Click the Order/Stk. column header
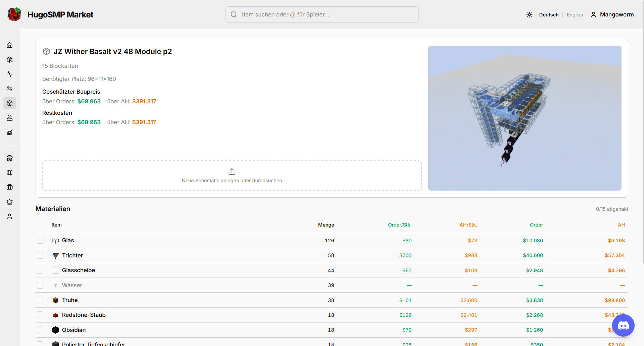This screenshot has height=346, width=644. [x=400, y=225]
